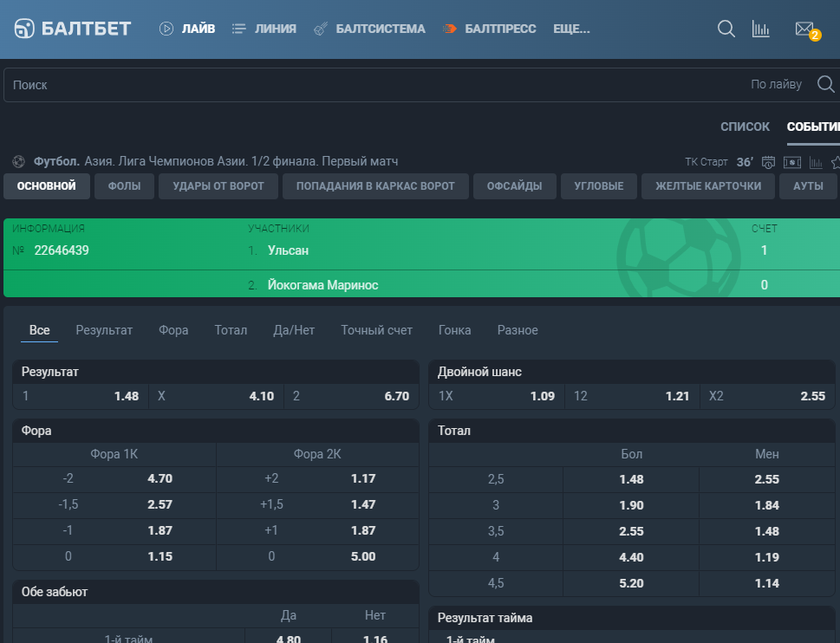The image size is (840, 643).
Task: Open the ЛАЙВ menu
Action: pyautogui.click(x=199, y=29)
